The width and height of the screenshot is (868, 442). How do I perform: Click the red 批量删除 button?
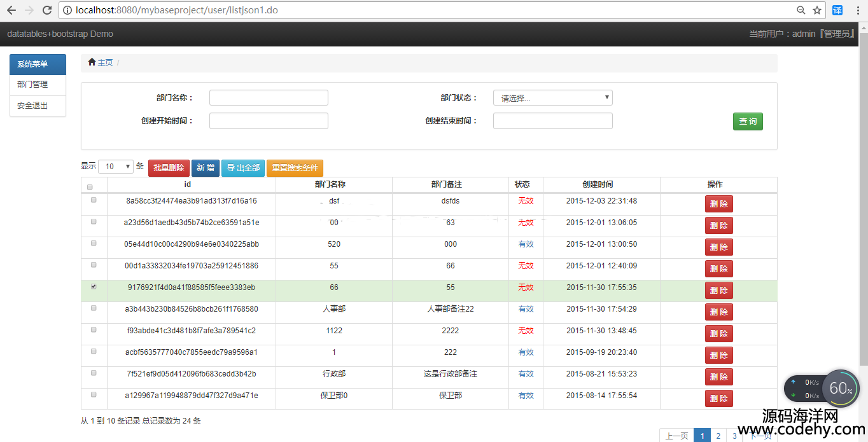click(169, 168)
